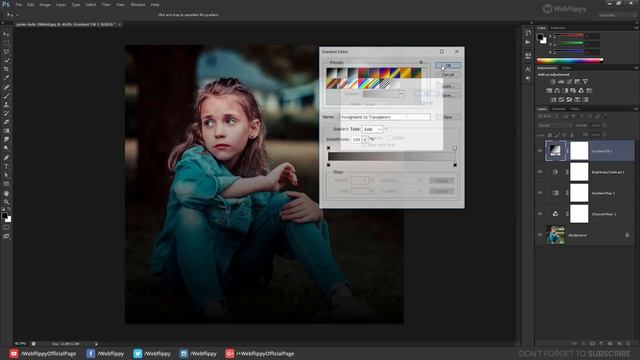Select the Clone Stamp tool
The height and width of the screenshot is (360, 640).
click(6, 105)
